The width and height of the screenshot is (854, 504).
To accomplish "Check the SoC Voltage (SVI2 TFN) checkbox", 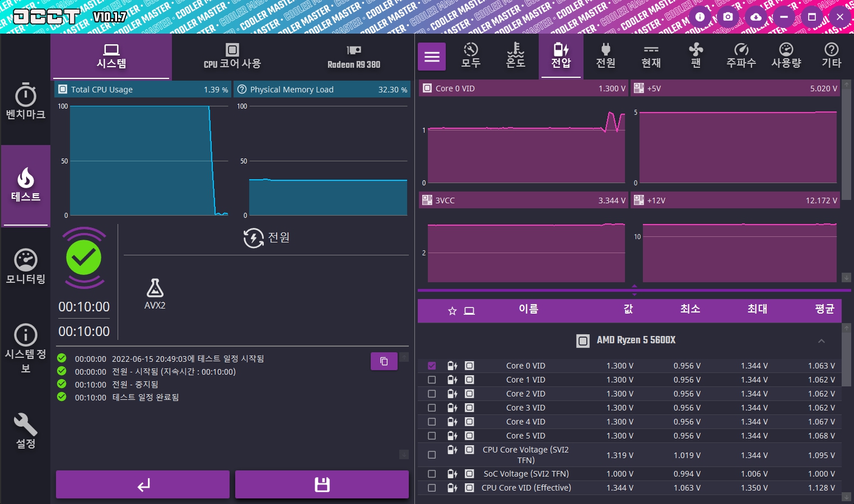I will [x=432, y=474].
